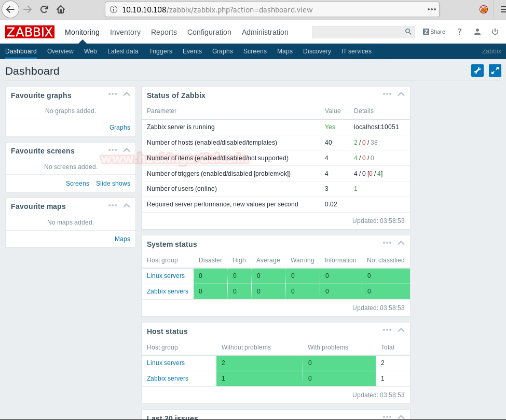Click the search magnifier icon
Screen dimensions: 506x420
(x=408, y=32)
